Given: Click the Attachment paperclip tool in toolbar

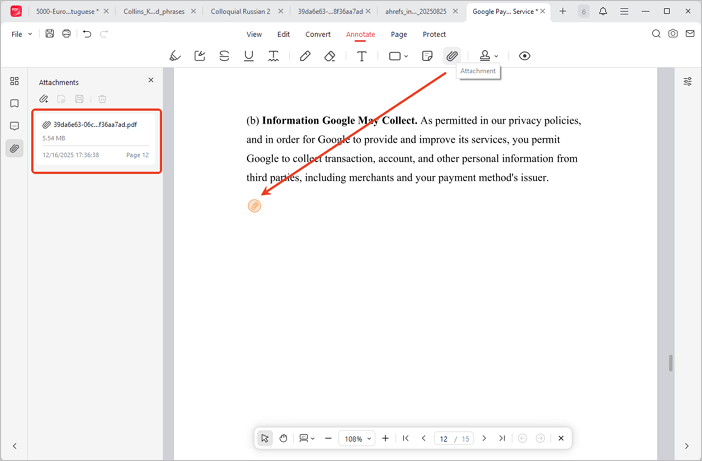Looking at the screenshot, I should tap(452, 56).
